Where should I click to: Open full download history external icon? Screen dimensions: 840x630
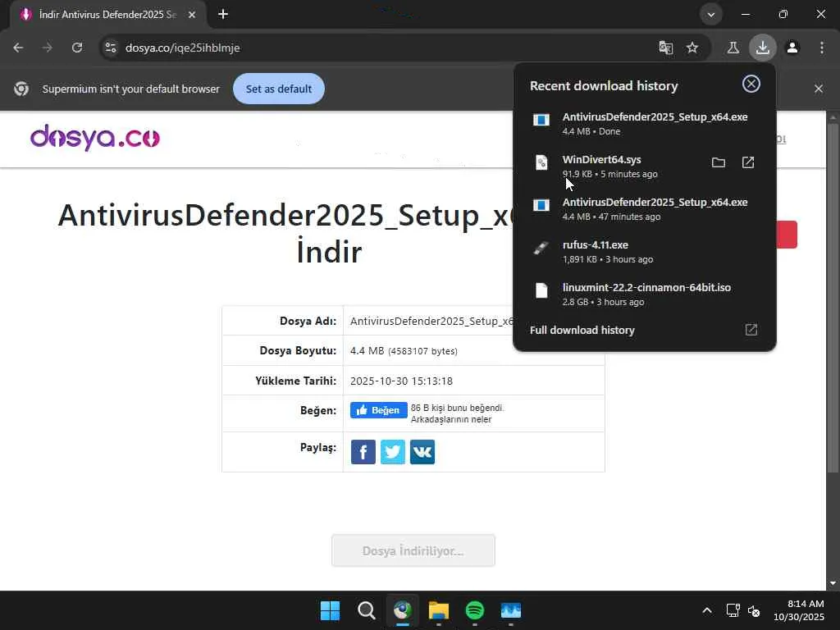pos(751,330)
